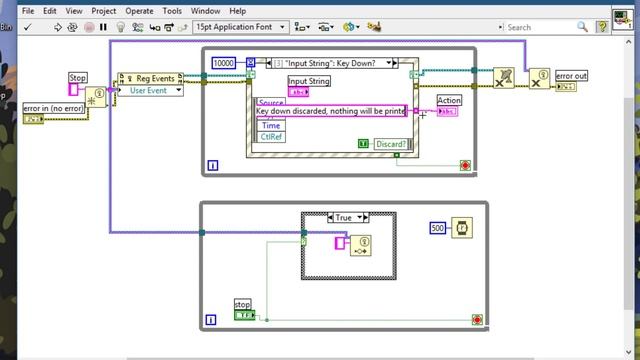The height and width of the screenshot is (360, 640).
Task: Open the event case selector dropdown arrow
Action: 389,63
